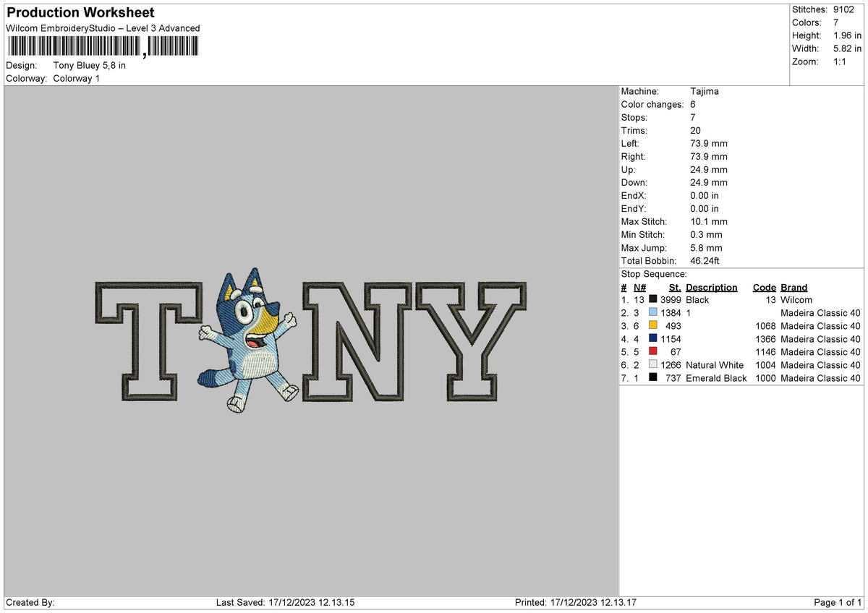Click the red swatch beside code 1146

[x=653, y=352]
